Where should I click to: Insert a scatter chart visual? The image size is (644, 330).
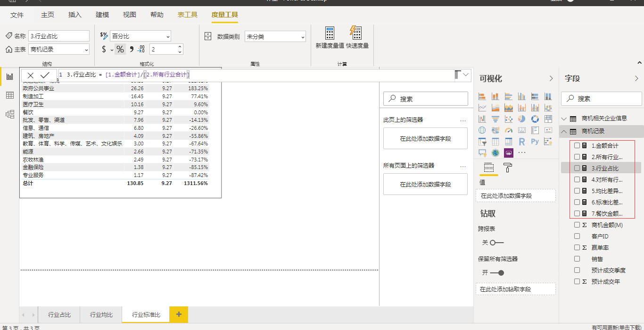[x=509, y=119]
